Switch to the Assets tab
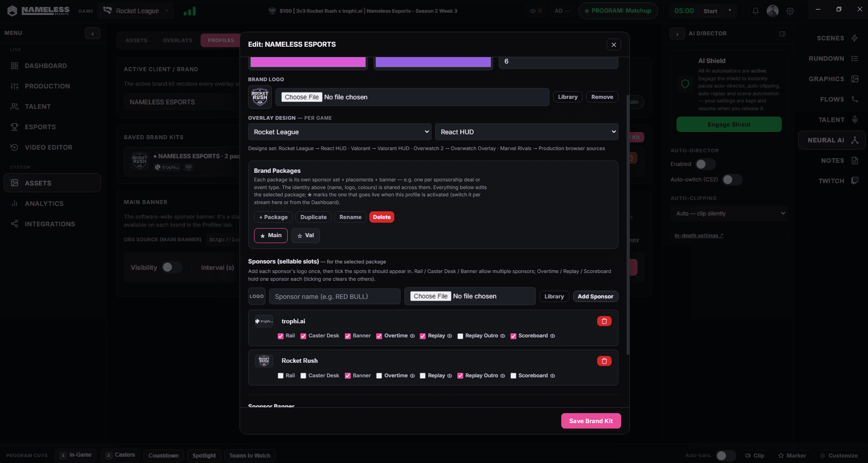This screenshot has width=868, height=463. (x=137, y=40)
